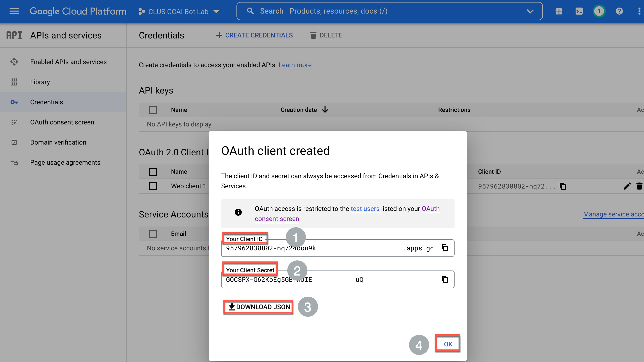
Task: Click the Library grid icon
Action: 14,82
